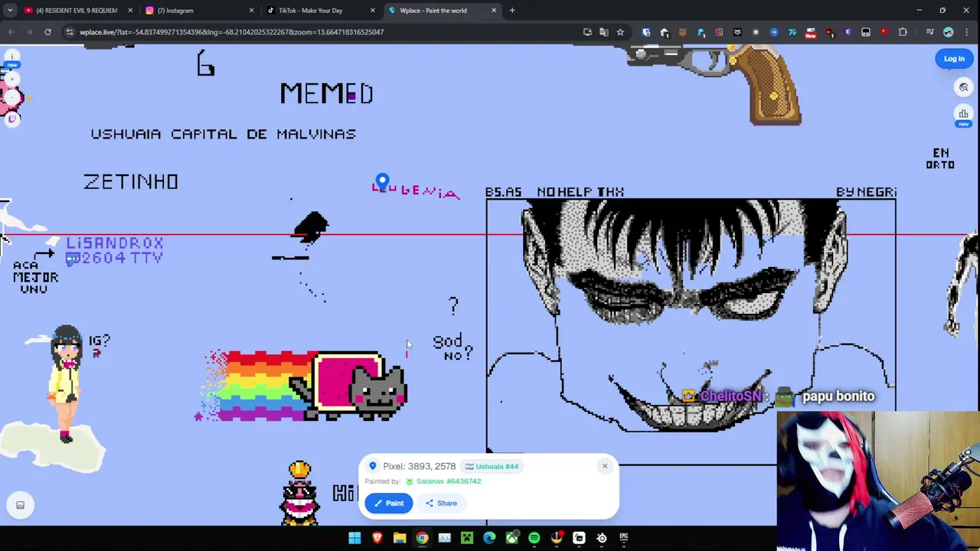Open site information icon in address bar

click(69, 32)
